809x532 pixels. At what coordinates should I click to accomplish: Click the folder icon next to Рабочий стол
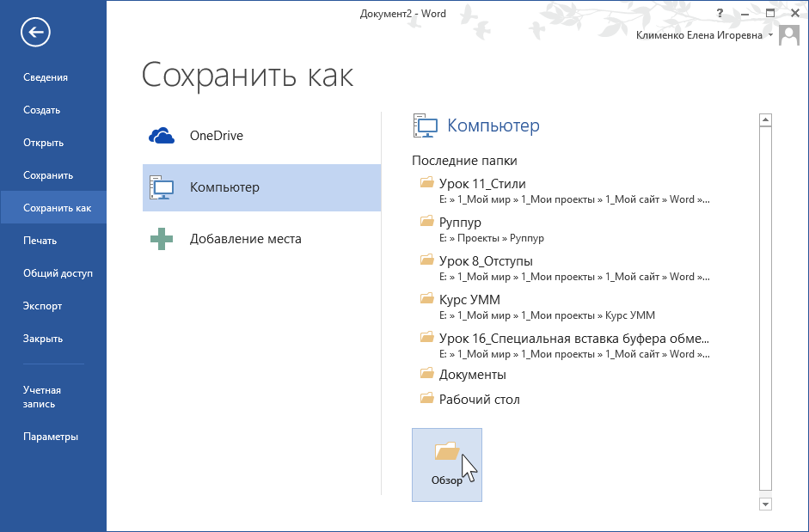pos(426,398)
